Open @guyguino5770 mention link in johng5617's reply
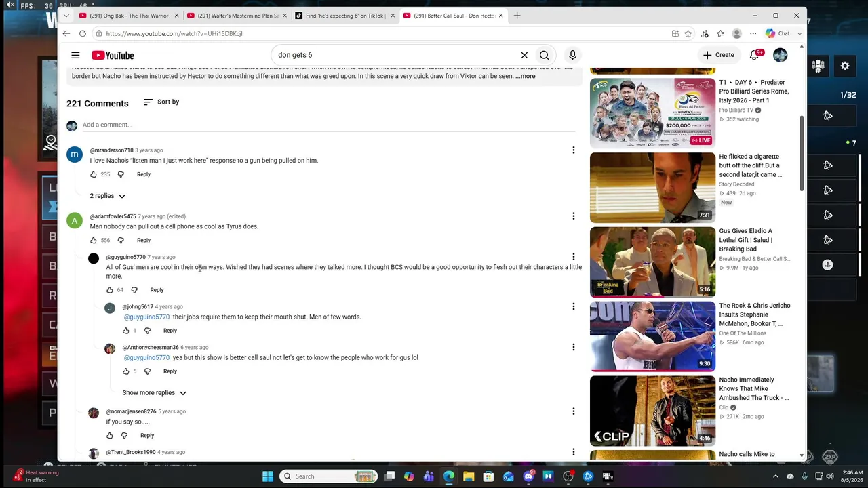Viewport: 868px width, 488px height. coord(146,317)
